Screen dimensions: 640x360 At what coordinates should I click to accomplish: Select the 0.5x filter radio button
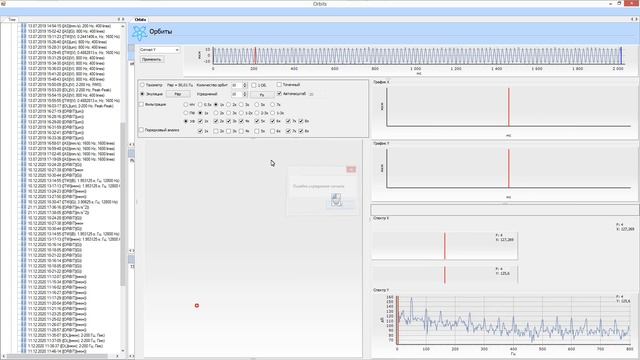(200, 105)
